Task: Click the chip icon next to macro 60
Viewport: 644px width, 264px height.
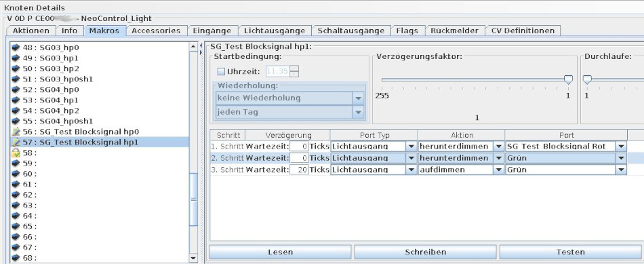Action: (16, 174)
